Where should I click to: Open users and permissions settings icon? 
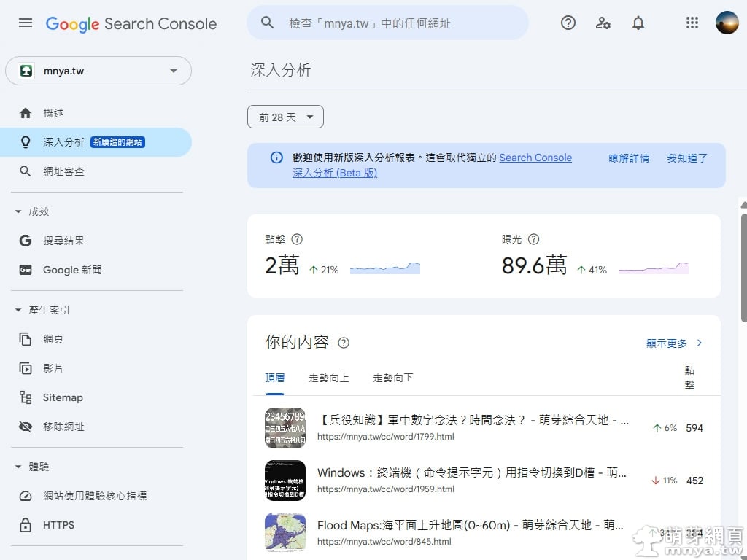pos(603,23)
